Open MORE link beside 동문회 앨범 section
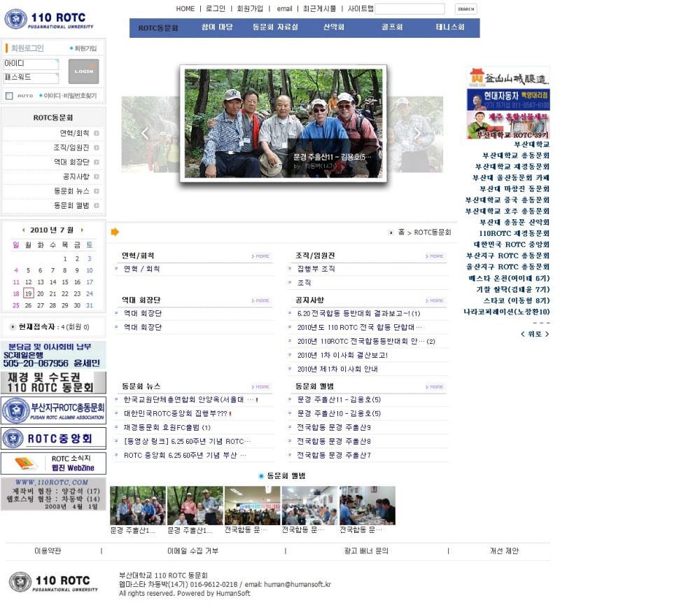700x605 pixels. (x=435, y=387)
